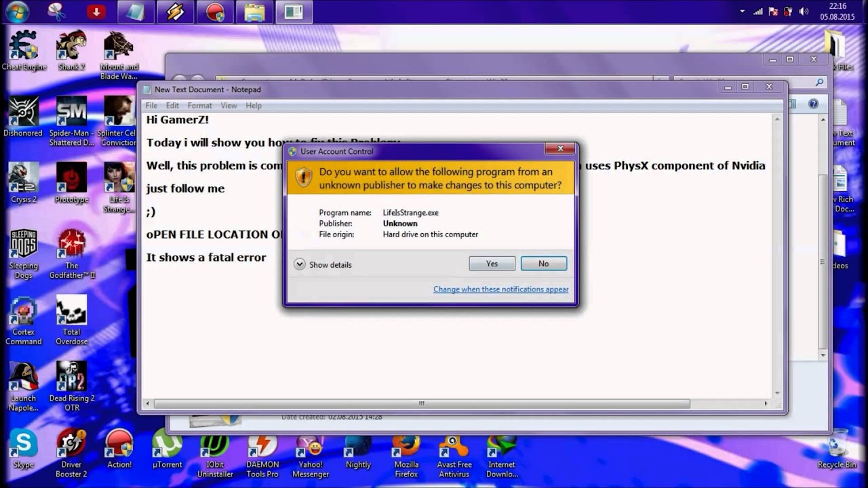
Task: Select Spider-Man Shattered Dimensions icon
Action: click(71, 121)
